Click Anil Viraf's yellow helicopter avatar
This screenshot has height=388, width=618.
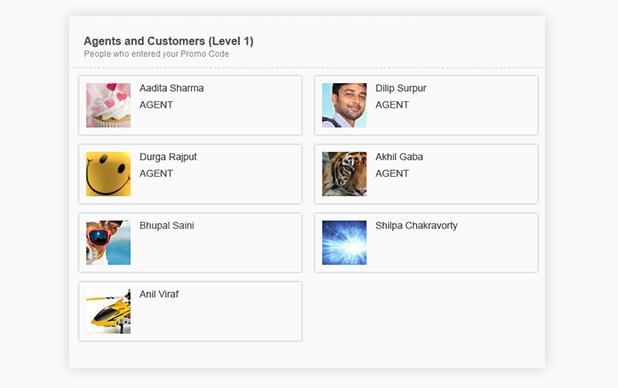(108, 311)
